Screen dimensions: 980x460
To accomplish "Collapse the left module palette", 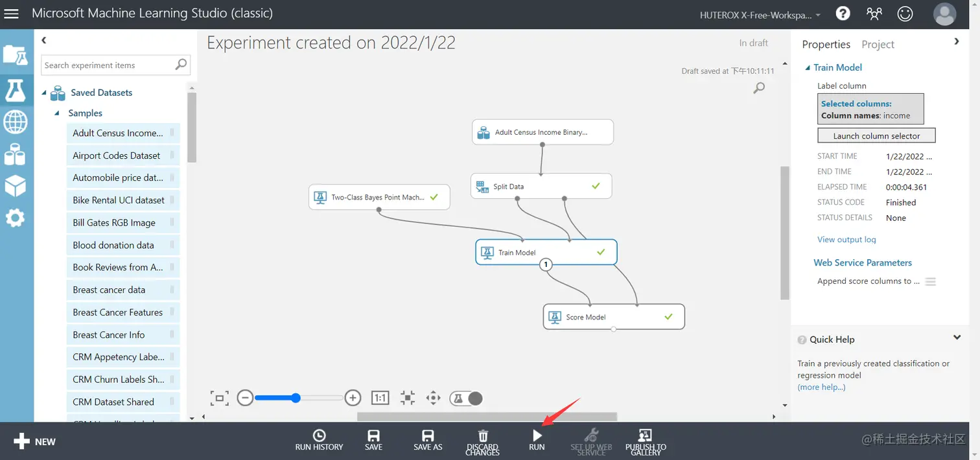I will (x=44, y=40).
